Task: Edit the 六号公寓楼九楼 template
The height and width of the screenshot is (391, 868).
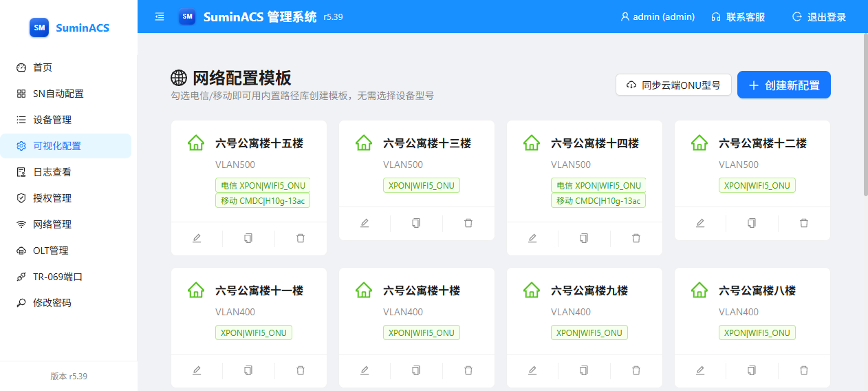Action: point(532,370)
